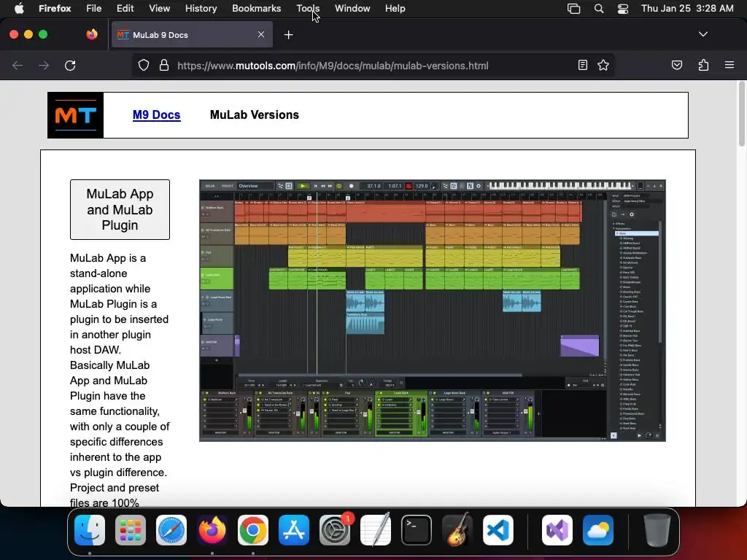
Task: Click the date and time clock
Action: coord(687,9)
